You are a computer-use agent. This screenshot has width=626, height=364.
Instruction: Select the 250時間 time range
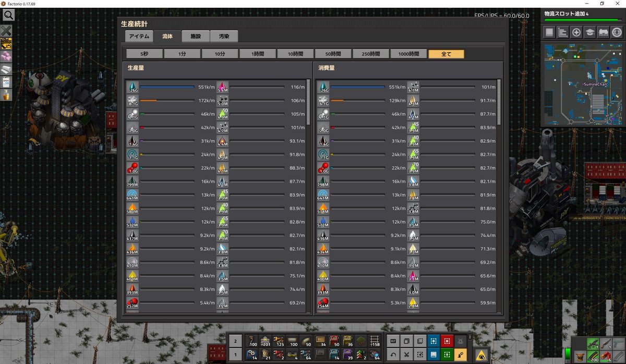point(371,54)
